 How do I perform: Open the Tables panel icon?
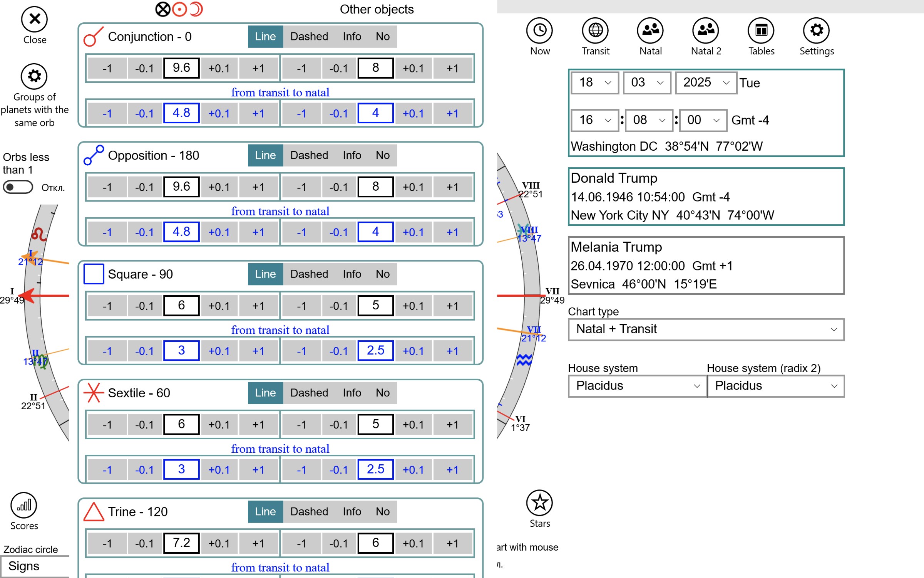pyautogui.click(x=761, y=30)
